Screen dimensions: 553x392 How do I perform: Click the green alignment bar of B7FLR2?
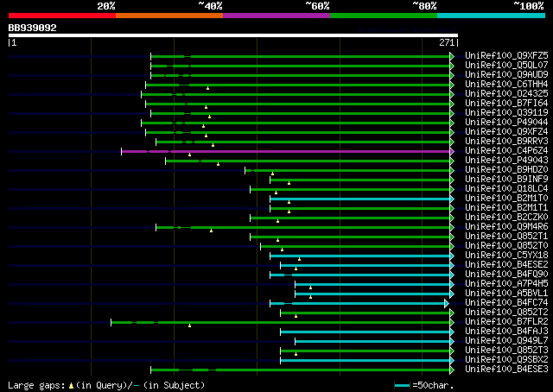tap(280, 323)
